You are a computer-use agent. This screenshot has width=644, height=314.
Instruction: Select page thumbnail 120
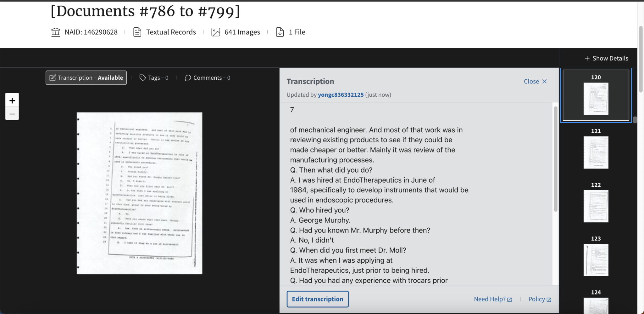[596, 95]
